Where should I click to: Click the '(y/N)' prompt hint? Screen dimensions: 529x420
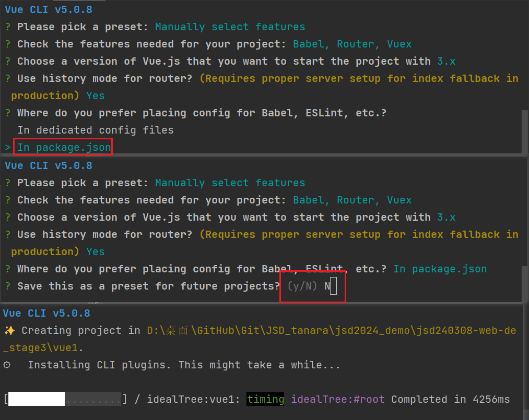[x=302, y=286]
